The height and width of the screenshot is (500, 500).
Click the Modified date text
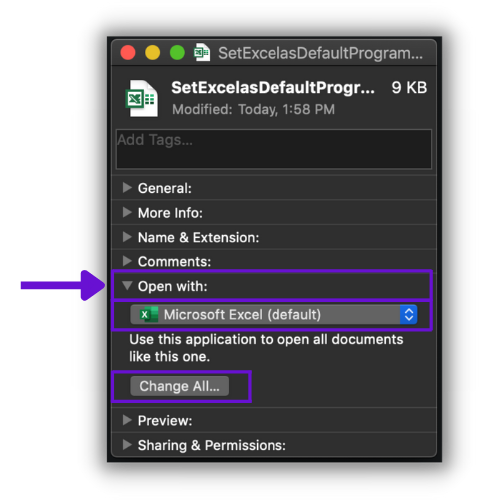pos(253,109)
